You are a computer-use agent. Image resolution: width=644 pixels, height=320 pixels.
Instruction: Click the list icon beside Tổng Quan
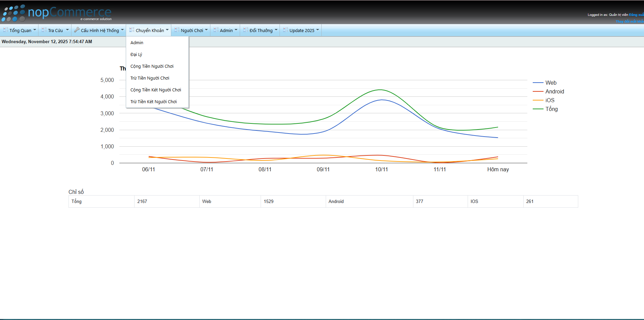pyautogui.click(x=5, y=30)
